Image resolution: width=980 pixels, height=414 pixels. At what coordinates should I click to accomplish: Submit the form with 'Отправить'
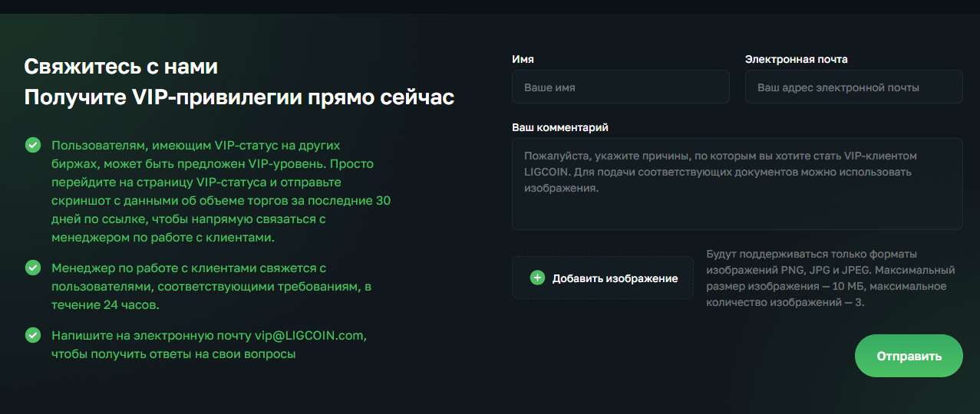pyautogui.click(x=909, y=356)
